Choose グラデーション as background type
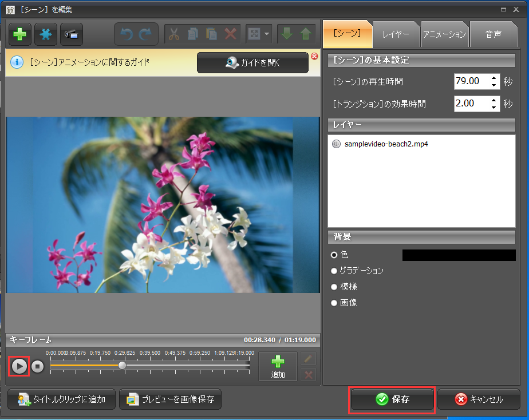This screenshot has height=420, width=529. [x=334, y=271]
